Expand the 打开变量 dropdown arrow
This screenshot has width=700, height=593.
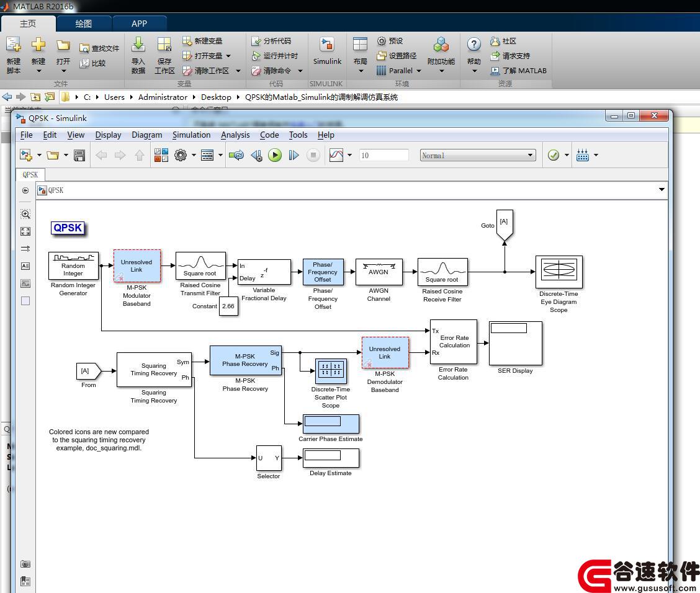(x=228, y=56)
